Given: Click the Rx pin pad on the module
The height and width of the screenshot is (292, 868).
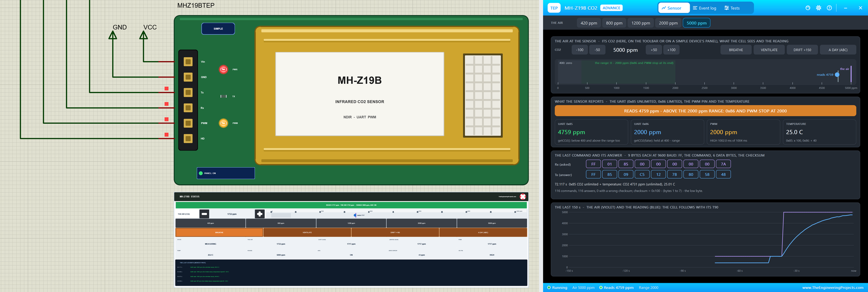Looking at the screenshot, I should (x=188, y=108).
